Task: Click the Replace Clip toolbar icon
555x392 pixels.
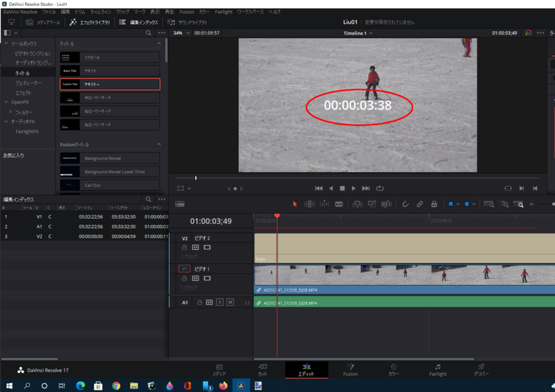Action: pos(386,204)
